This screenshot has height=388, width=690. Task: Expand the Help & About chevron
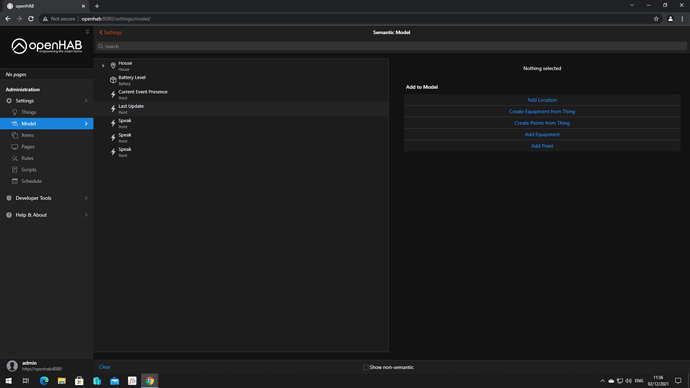pos(86,215)
